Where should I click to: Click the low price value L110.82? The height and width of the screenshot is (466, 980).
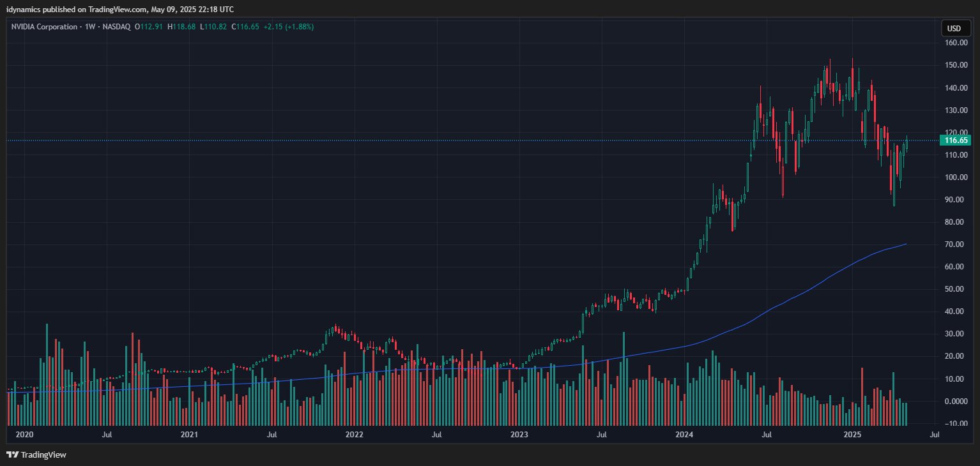point(213,27)
